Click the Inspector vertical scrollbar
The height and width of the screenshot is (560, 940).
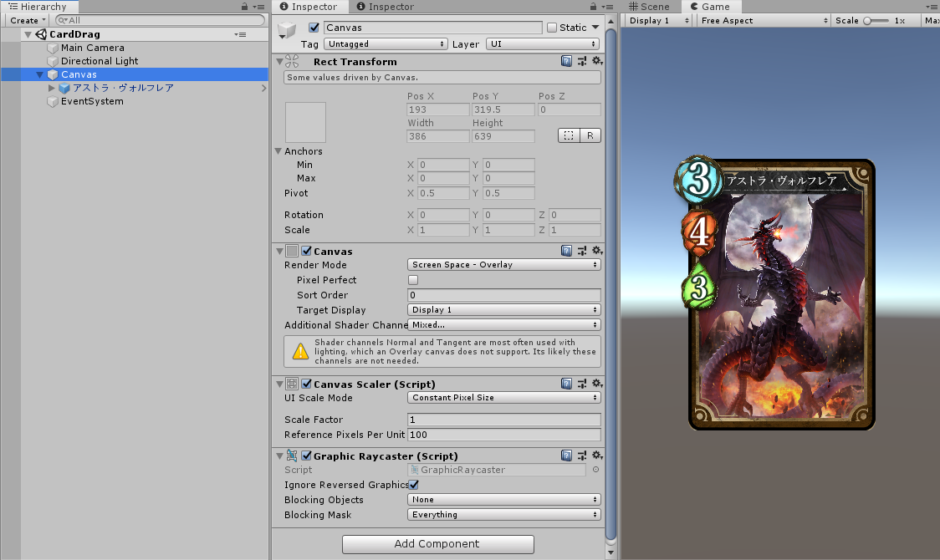click(x=610, y=284)
